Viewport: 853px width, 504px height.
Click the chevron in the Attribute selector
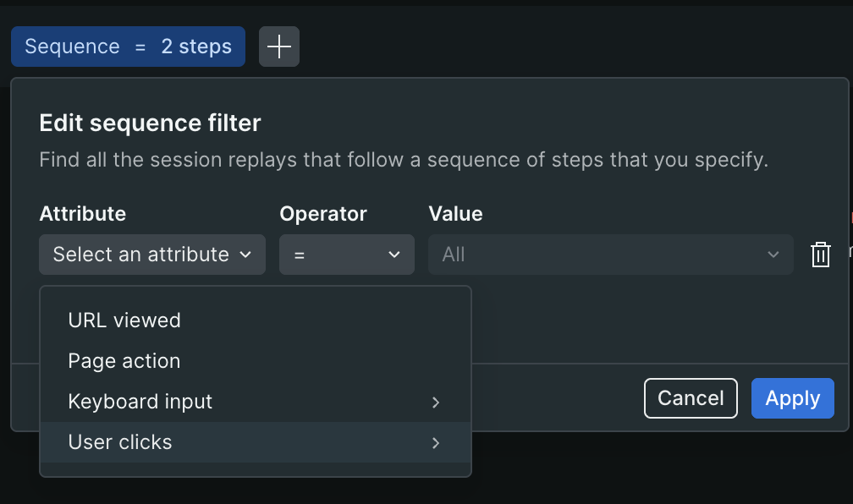[x=245, y=255]
